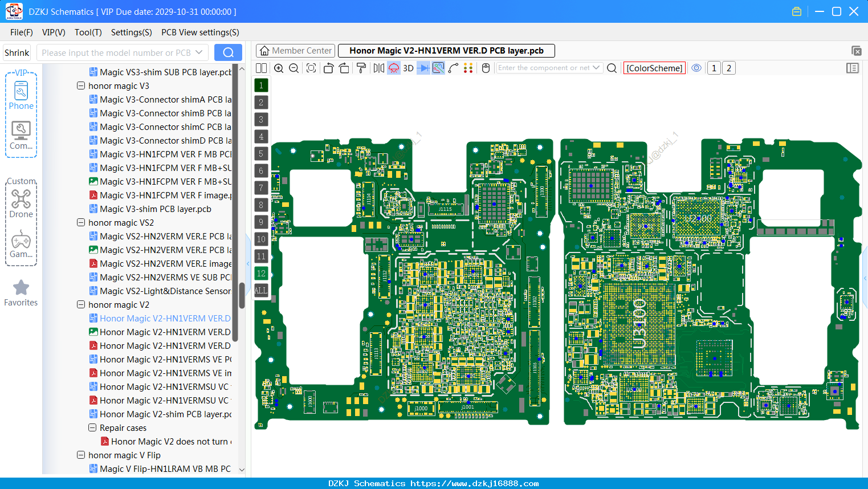Select the ALL layers button
This screenshot has width=868, height=489.
click(x=261, y=291)
